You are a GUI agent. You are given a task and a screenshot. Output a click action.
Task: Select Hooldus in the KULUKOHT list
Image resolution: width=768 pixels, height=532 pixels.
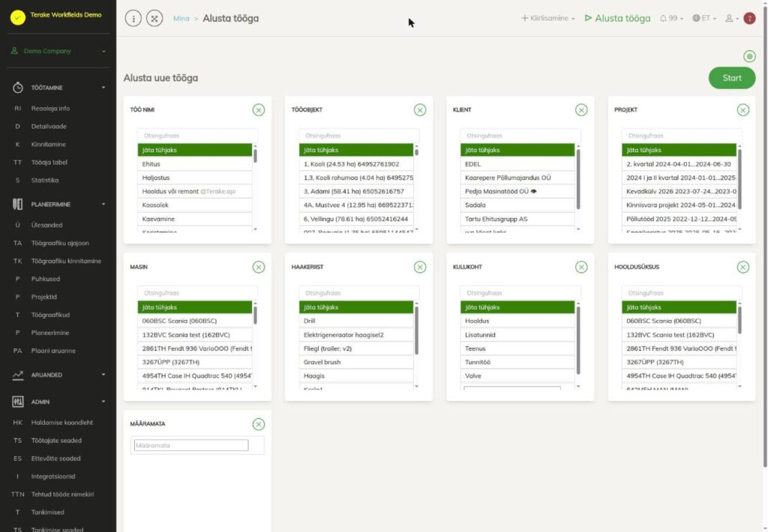pyautogui.click(x=517, y=321)
